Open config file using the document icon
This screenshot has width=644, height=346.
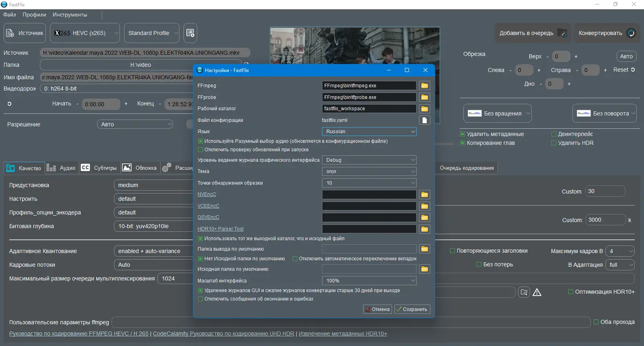click(x=424, y=120)
